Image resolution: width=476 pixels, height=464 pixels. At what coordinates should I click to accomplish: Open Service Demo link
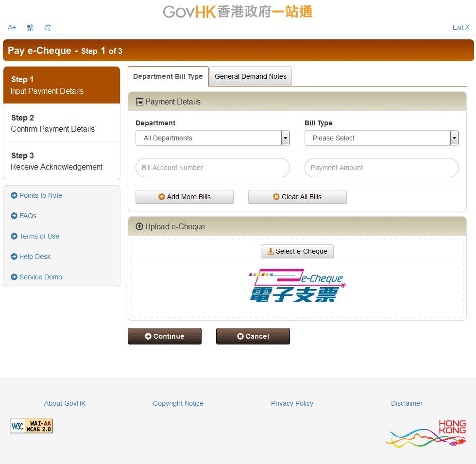tap(41, 277)
